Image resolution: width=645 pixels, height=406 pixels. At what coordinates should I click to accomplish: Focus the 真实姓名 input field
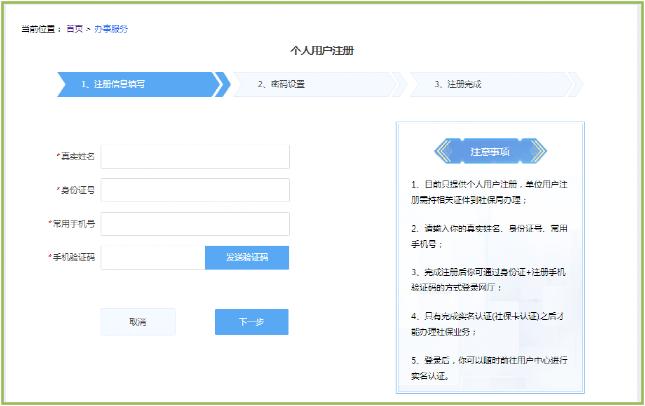(x=195, y=157)
